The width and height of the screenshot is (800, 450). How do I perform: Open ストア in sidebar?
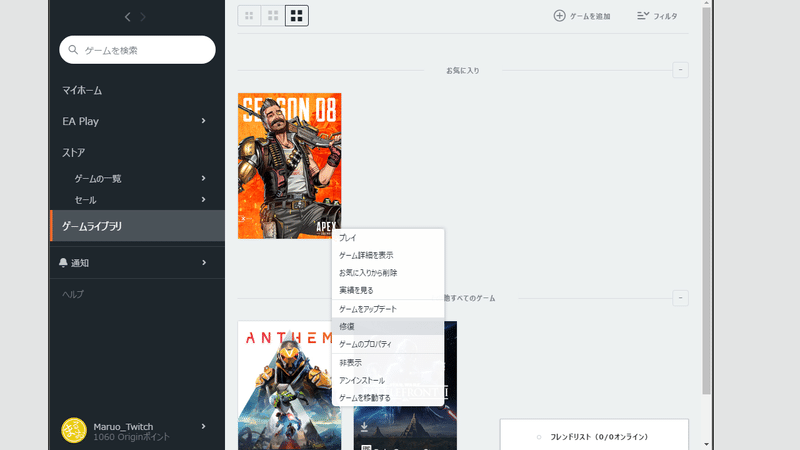pos(73,153)
